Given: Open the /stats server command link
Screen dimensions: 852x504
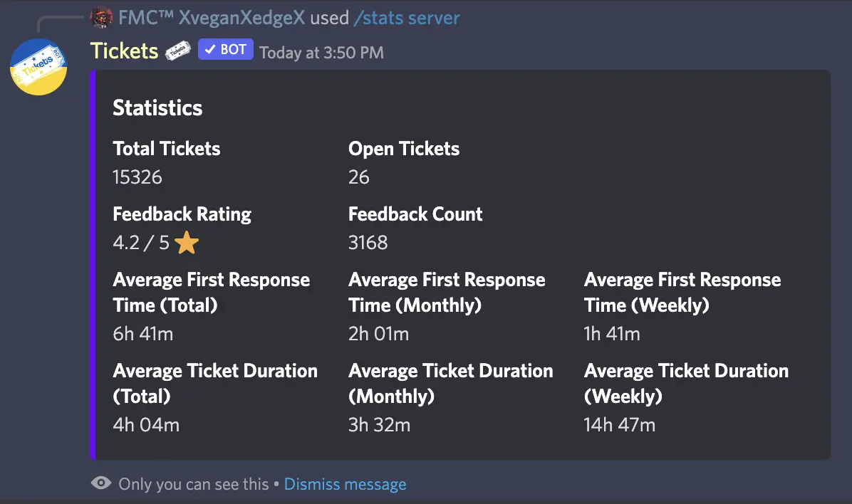Looking at the screenshot, I should [x=406, y=17].
